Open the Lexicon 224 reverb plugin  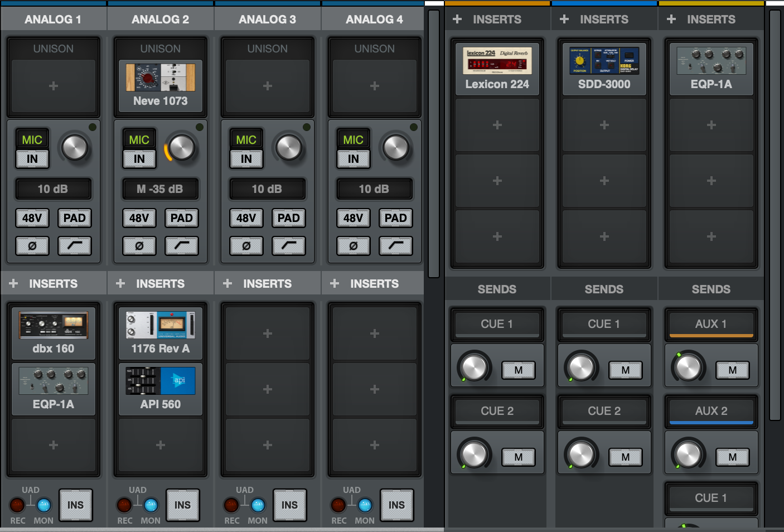point(497,69)
